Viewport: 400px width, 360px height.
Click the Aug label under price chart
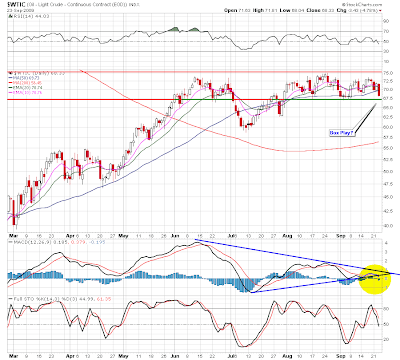(x=287, y=236)
